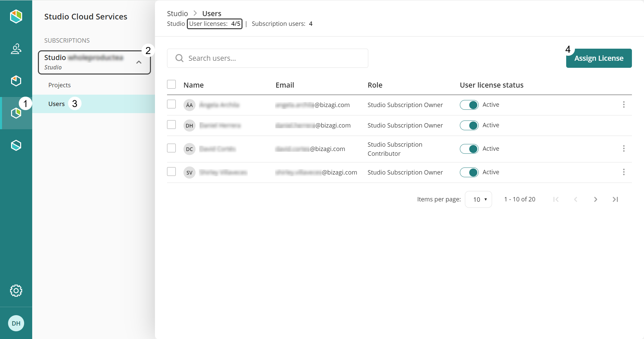644x339 pixels.
Task: Toggle license status for the SV user
Action: tap(469, 173)
